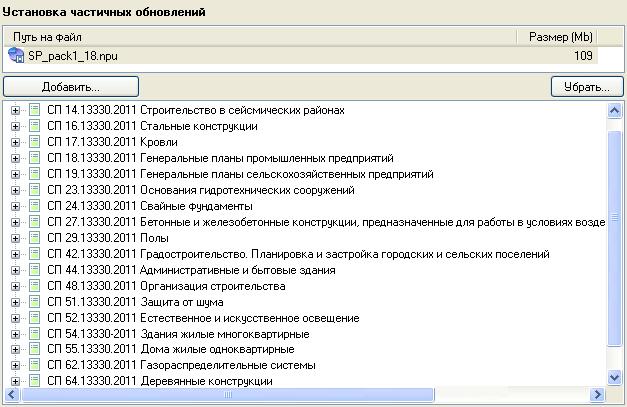The height and width of the screenshot is (407, 627).
Task: Click the vertical scrollbar down arrow
Action: 614,380
